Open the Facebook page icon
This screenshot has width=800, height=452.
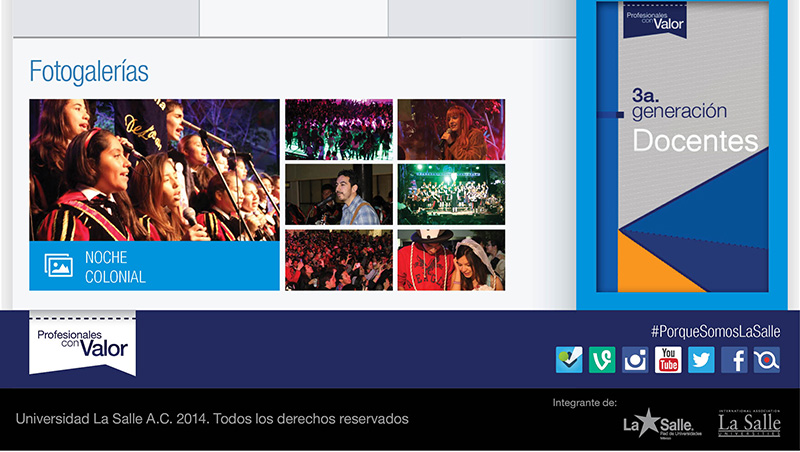tap(734, 360)
